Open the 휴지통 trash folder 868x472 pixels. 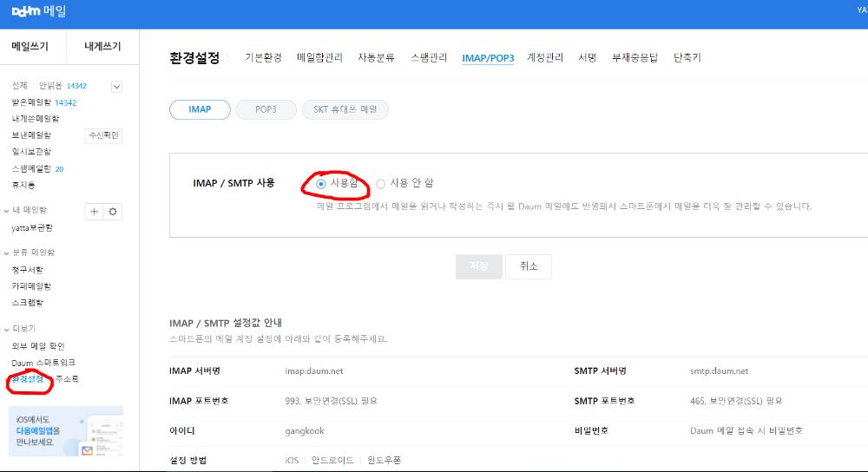tap(23, 186)
